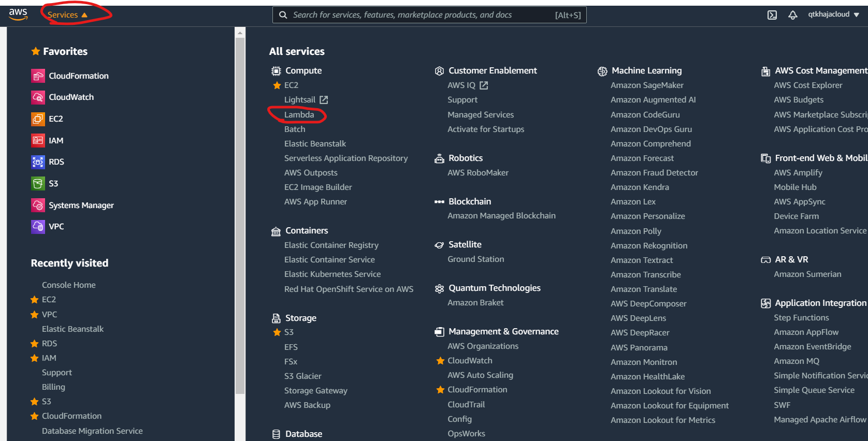Unfavorite CloudWatch under Management & Governance
868x441 pixels.
[x=441, y=361]
